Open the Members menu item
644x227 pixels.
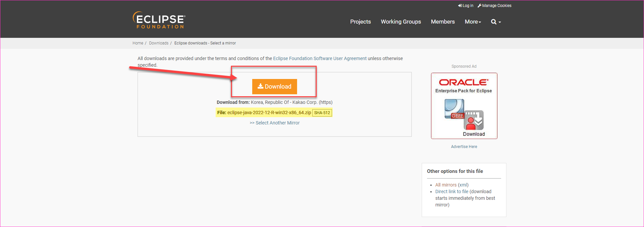click(443, 22)
